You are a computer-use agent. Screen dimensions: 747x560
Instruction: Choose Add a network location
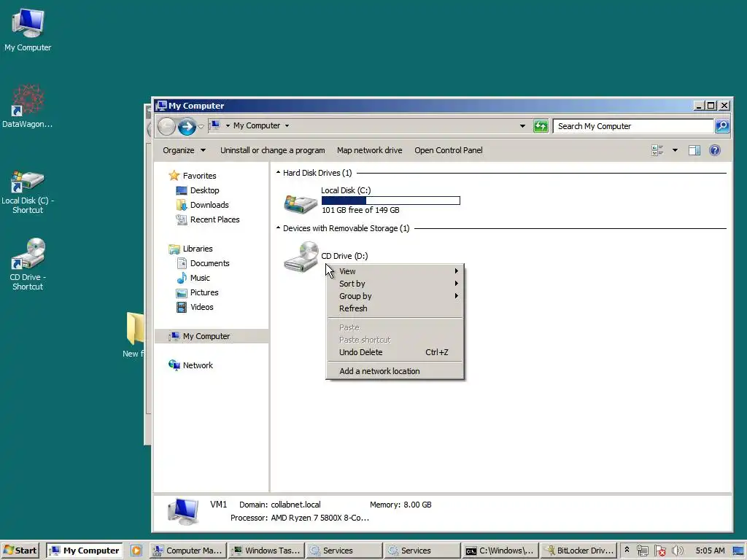[395, 371]
